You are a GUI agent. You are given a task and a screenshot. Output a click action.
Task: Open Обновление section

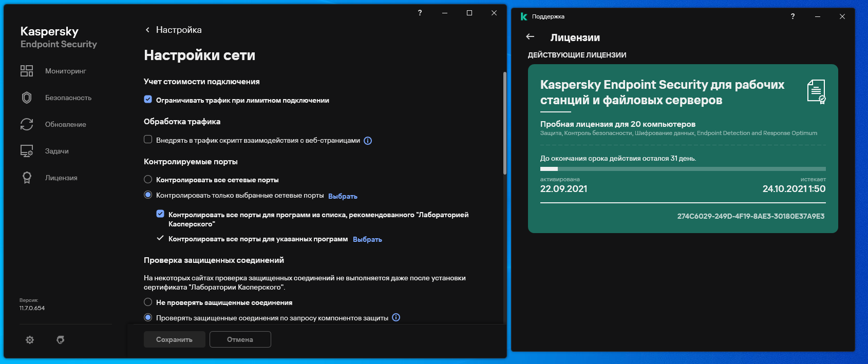[66, 124]
